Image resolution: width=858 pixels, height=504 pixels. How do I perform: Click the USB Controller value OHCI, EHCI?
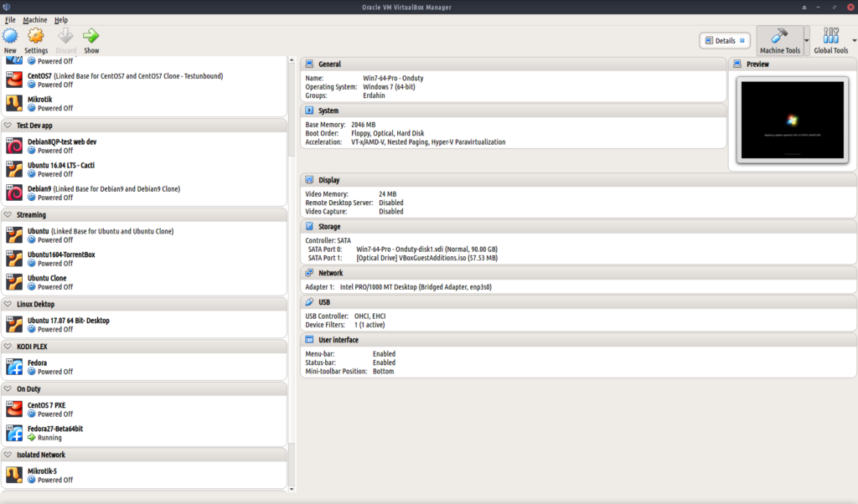[x=370, y=316]
